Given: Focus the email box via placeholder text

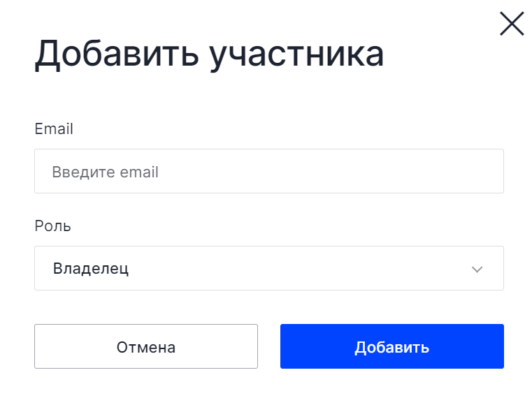Looking at the screenshot, I should (x=105, y=172).
